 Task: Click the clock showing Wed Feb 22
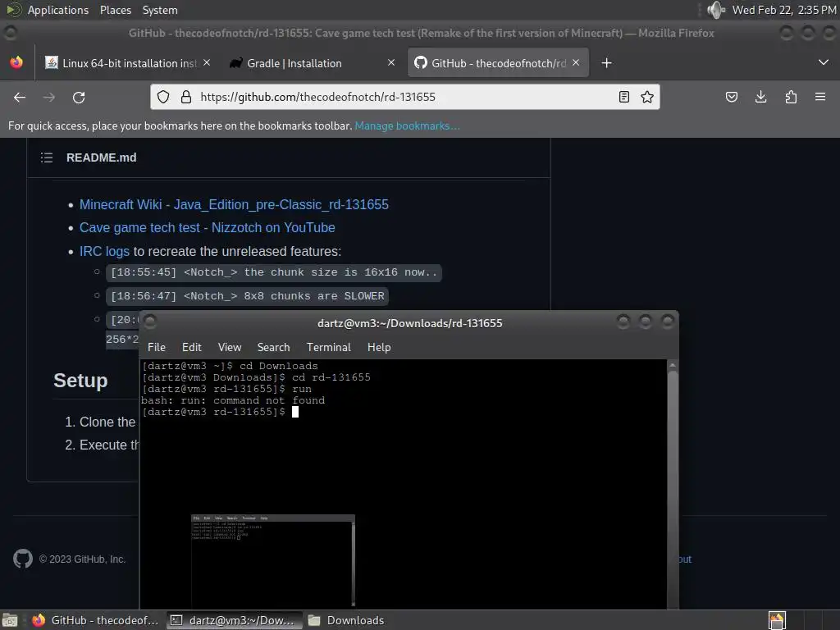click(x=784, y=10)
